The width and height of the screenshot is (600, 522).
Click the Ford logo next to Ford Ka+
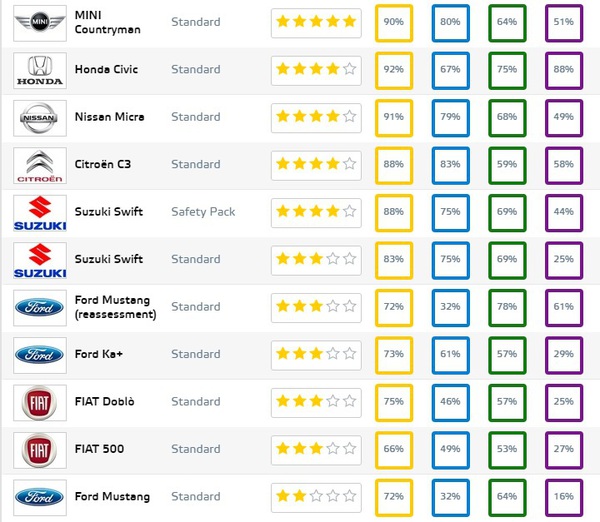click(40, 356)
